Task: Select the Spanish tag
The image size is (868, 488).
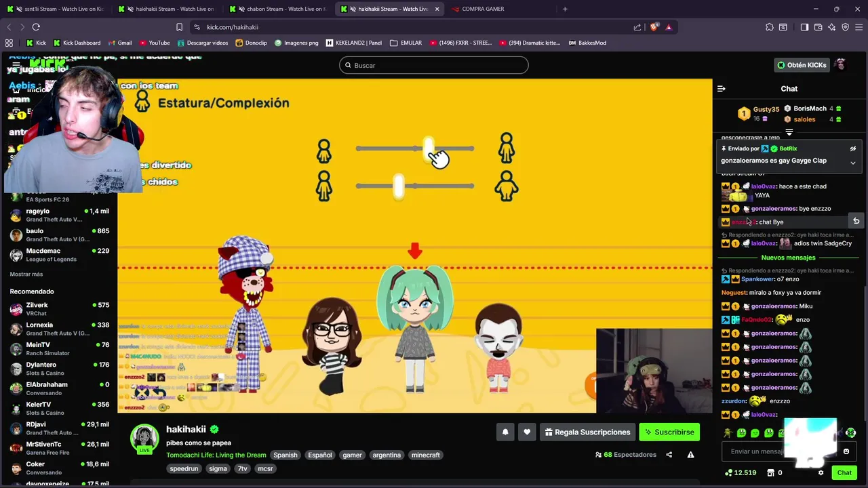Action: click(x=285, y=455)
